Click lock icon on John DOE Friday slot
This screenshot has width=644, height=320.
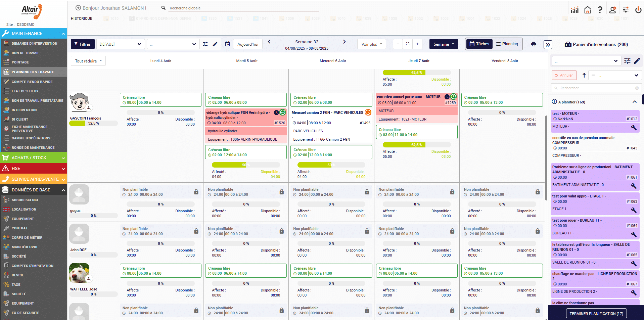[x=538, y=231]
